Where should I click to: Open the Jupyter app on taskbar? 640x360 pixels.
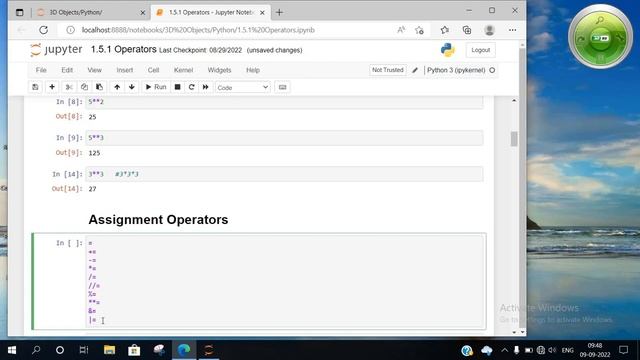coord(209,350)
